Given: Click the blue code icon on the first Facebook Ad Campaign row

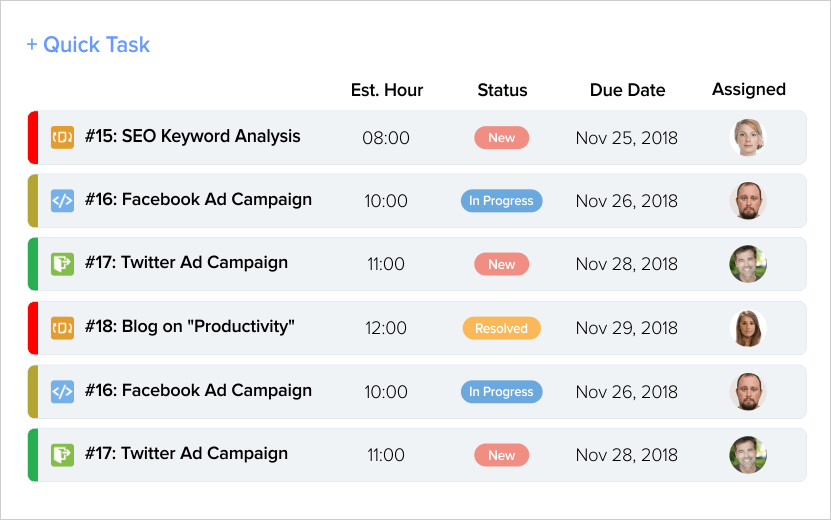Looking at the screenshot, I should 62,200.
